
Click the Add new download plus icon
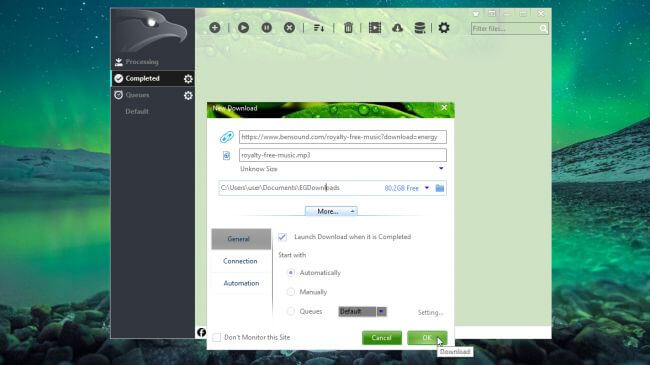tap(215, 28)
